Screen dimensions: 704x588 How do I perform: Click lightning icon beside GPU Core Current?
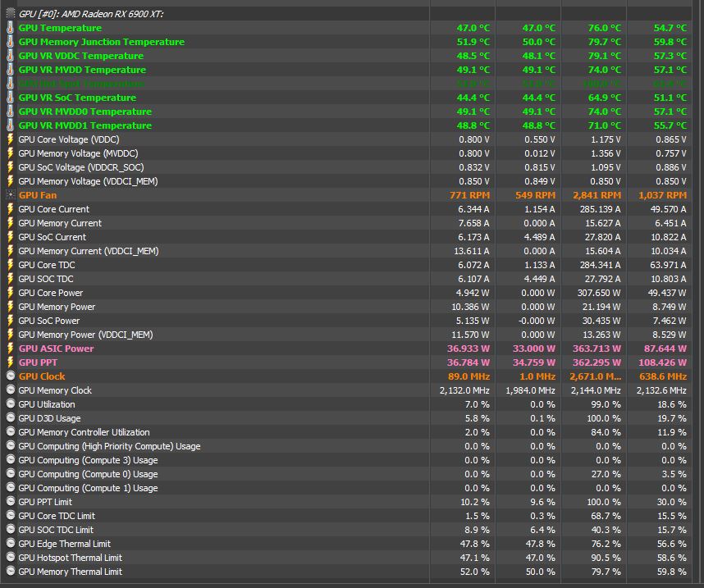point(11,209)
